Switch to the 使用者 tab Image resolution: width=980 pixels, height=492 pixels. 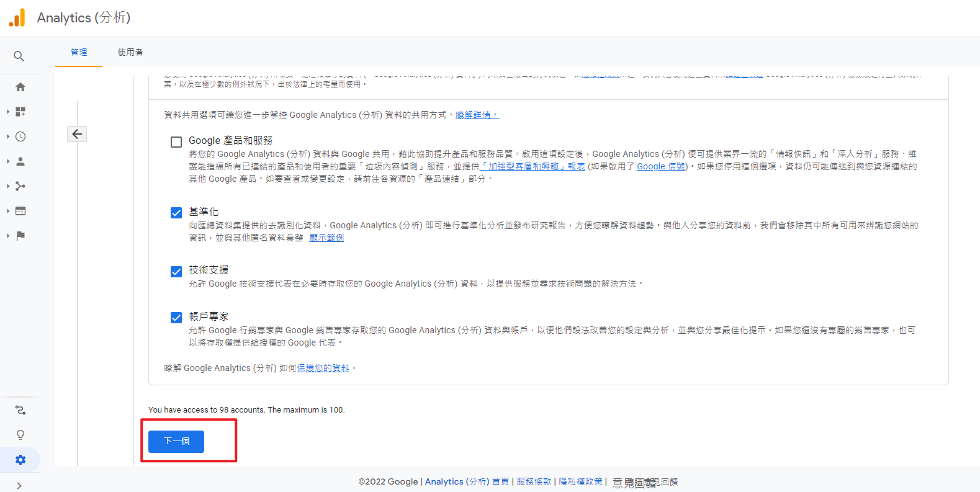[130, 52]
